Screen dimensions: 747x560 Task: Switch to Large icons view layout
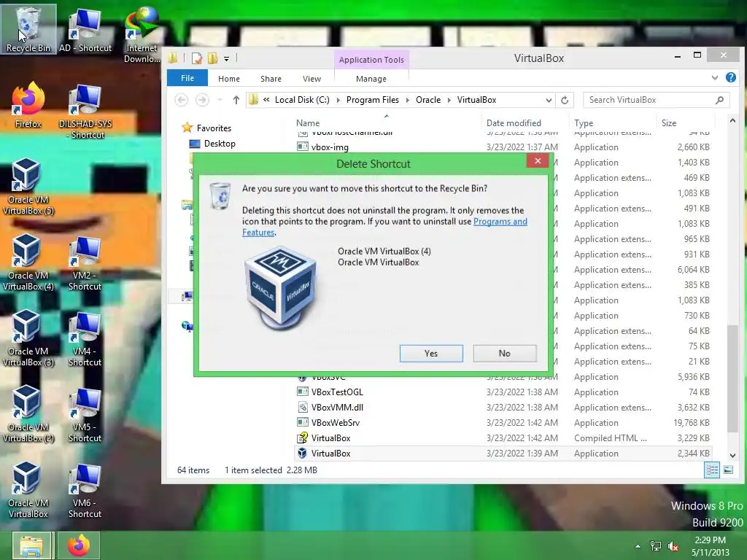[728, 470]
